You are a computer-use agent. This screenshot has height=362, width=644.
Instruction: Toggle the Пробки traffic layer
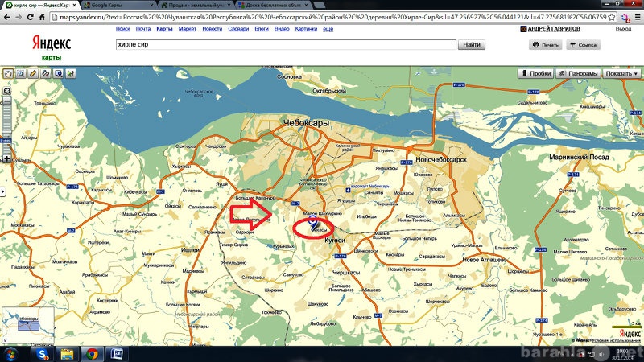tap(535, 73)
